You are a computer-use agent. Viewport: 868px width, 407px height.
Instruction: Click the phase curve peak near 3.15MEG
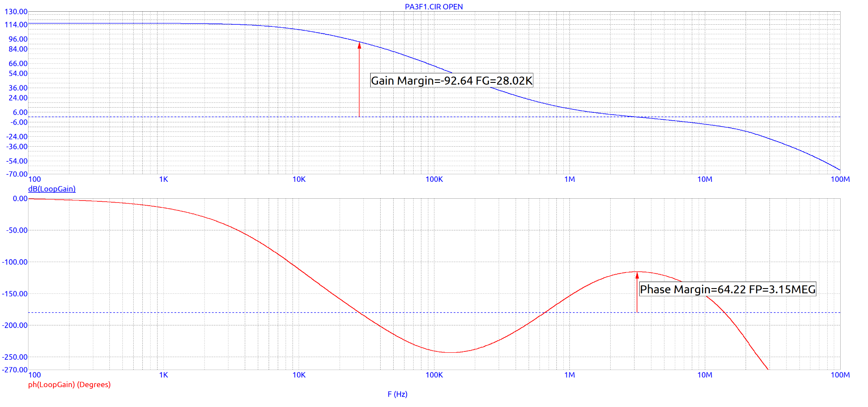637,272
